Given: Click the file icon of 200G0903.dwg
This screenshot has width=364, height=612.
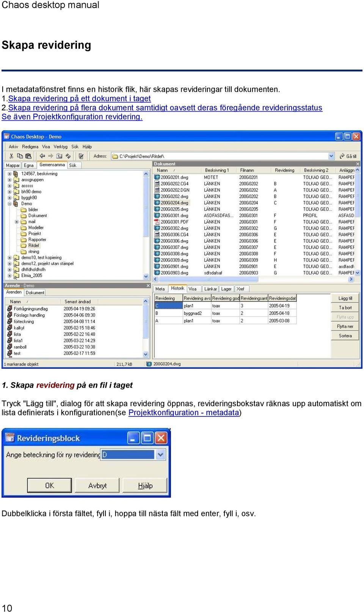Looking at the screenshot, I should tap(157, 273).
